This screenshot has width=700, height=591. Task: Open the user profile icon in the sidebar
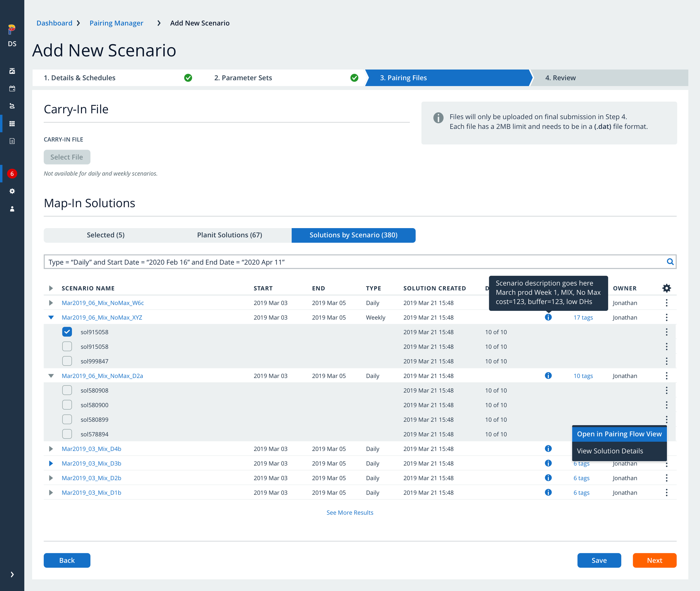(12, 209)
